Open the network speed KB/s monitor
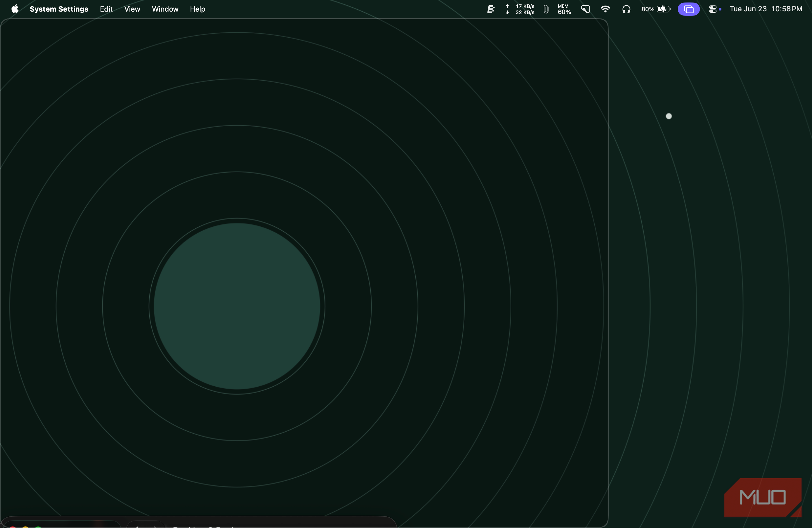 tap(520, 9)
